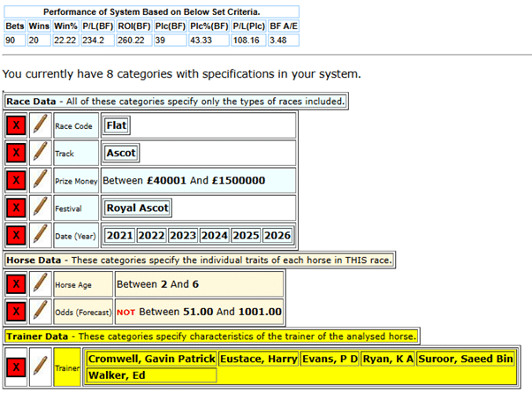Select trainer Cromwell, Gavin Patrick

pos(151,359)
